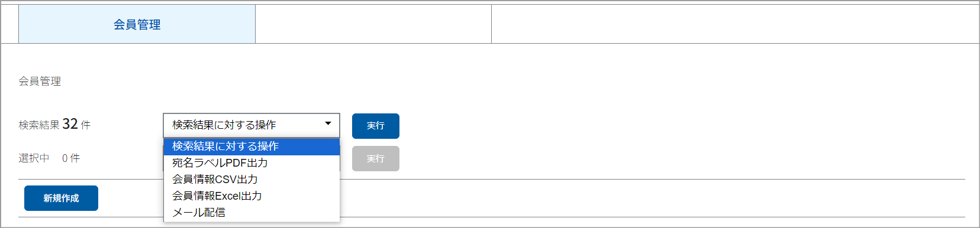Viewport: 980px width, 228px height.
Task: Collapse the list using the dropdown arrow
Action: pyautogui.click(x=328, y=124)
